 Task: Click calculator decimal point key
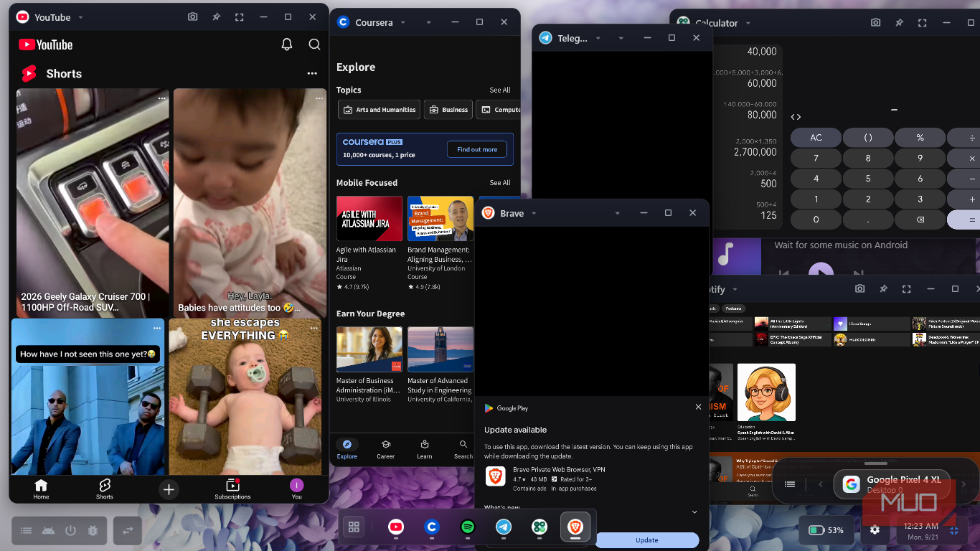coord(868,220)
